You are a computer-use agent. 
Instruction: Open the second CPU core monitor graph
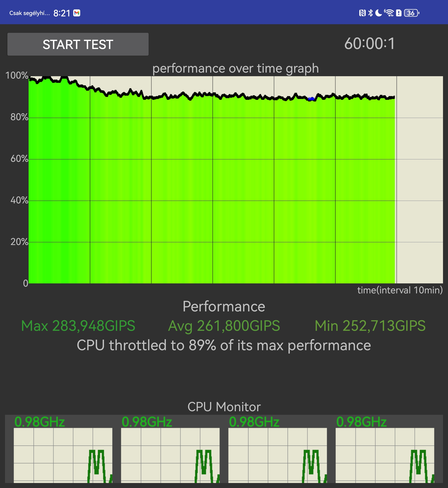(x=170, y=455)
